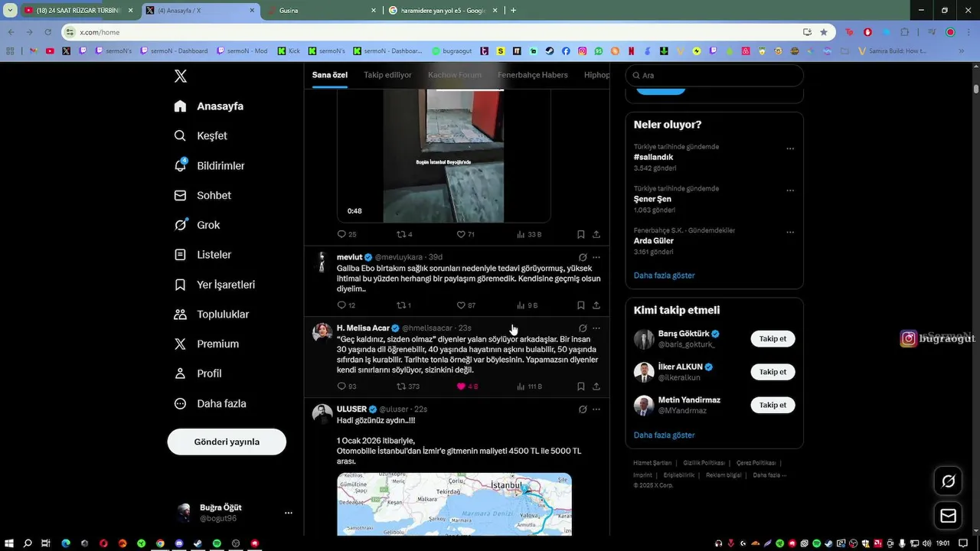Click Gönderi yayınla button
Viewport: 980px width, 551px height.
click(x=227, y=442)
